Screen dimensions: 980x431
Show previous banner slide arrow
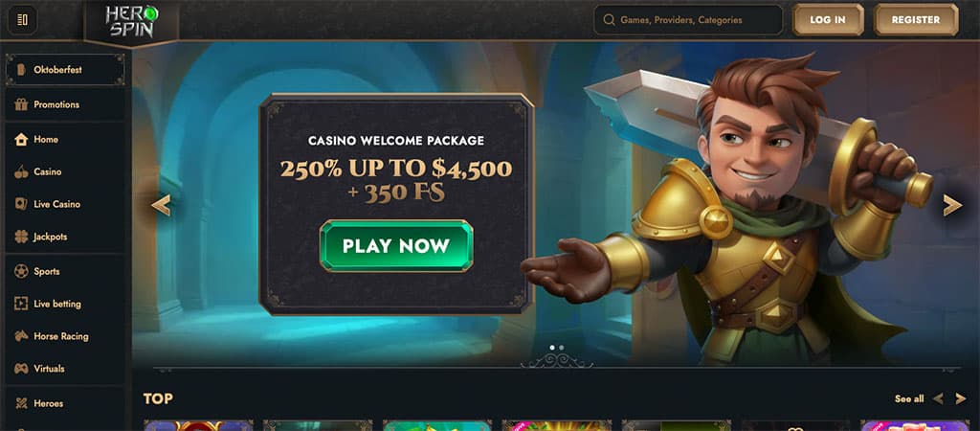click(x=161, y=205)
